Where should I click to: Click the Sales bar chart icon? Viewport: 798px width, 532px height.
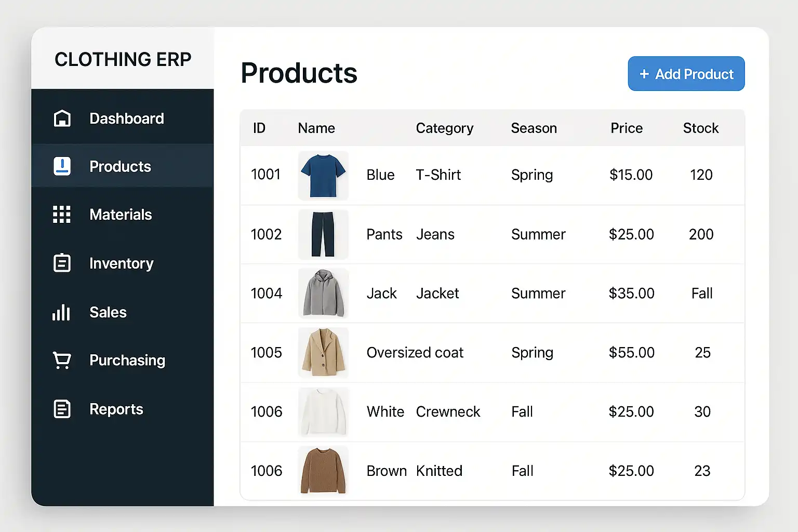coord(61,312)
